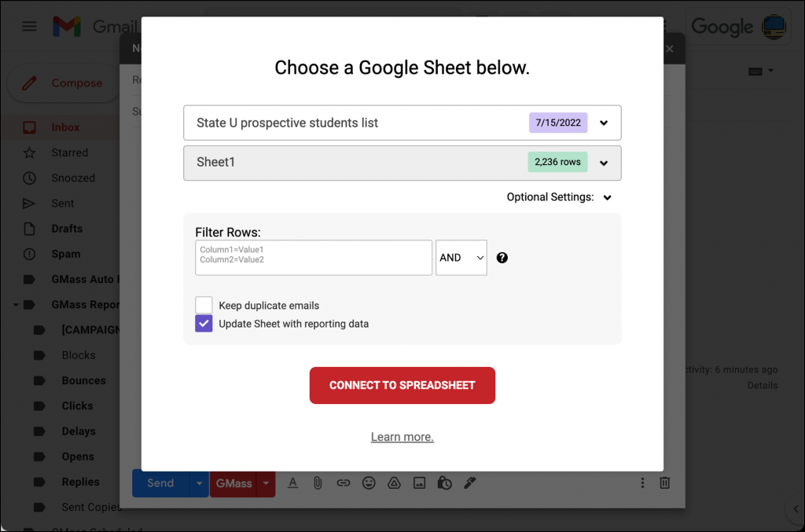Screen dimensions: 805x532
Task: Open the State U prospective students list dropdown
Action: click(x=604, y=123)
